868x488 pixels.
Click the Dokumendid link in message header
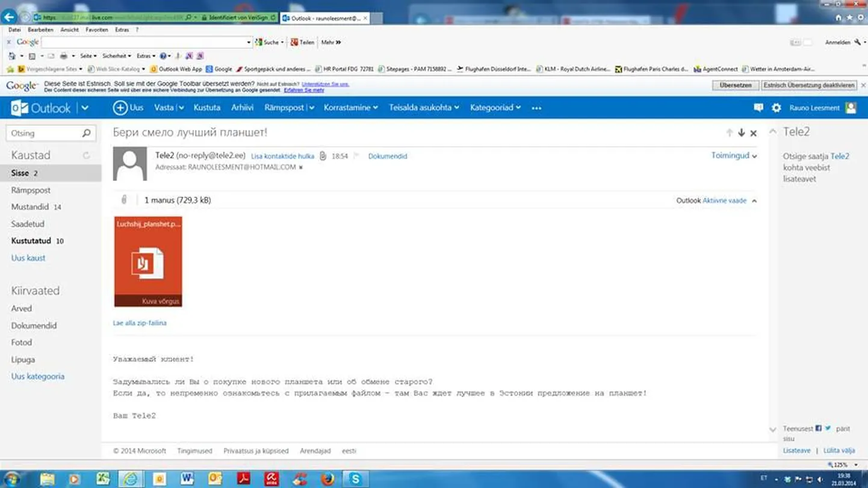tap(388, 156)
